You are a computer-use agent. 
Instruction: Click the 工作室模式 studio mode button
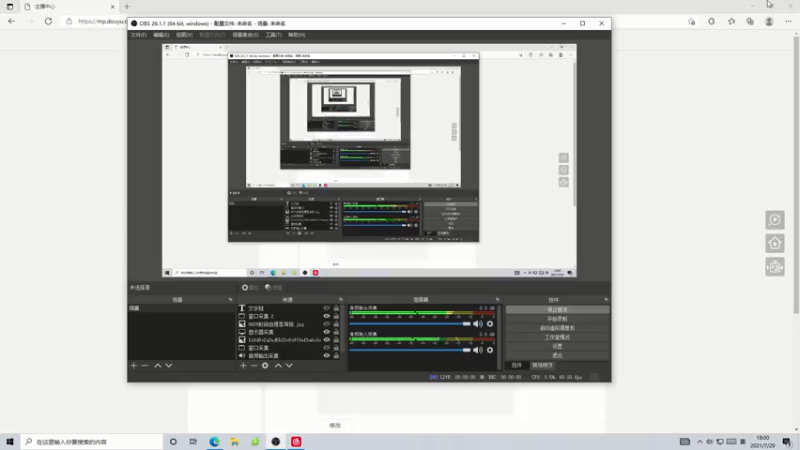tap(557, 337)
